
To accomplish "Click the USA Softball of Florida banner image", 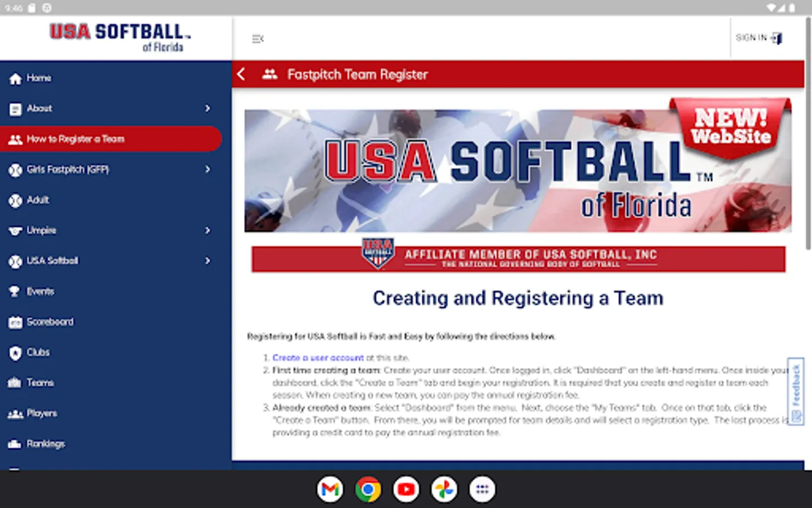I will [518, 170].
